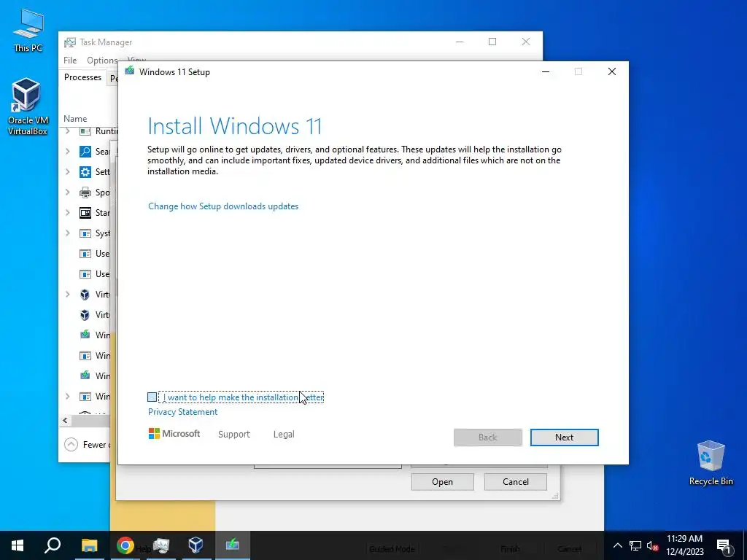The image size is (747, 560).
Task: Expand the bottom Windows process row in Task Manager
Action: point(68,396)
